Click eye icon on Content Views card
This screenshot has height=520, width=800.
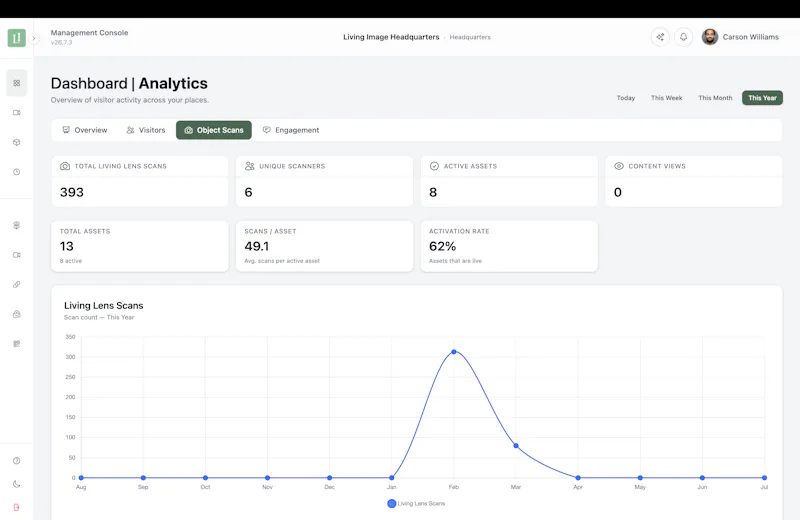point(619,166)
